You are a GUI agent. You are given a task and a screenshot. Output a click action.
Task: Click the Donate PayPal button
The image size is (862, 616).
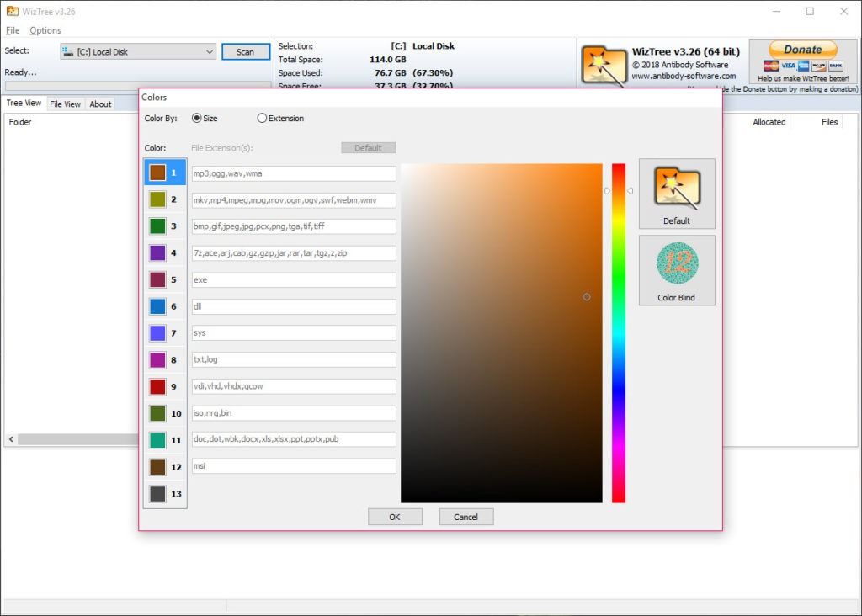(x=802, y=50)
